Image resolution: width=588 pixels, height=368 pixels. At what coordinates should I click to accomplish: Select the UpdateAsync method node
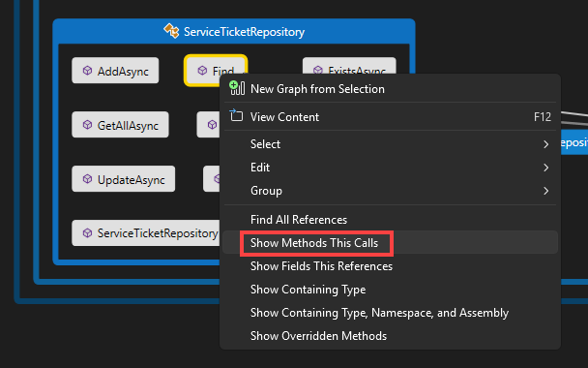tap(124, 179)
